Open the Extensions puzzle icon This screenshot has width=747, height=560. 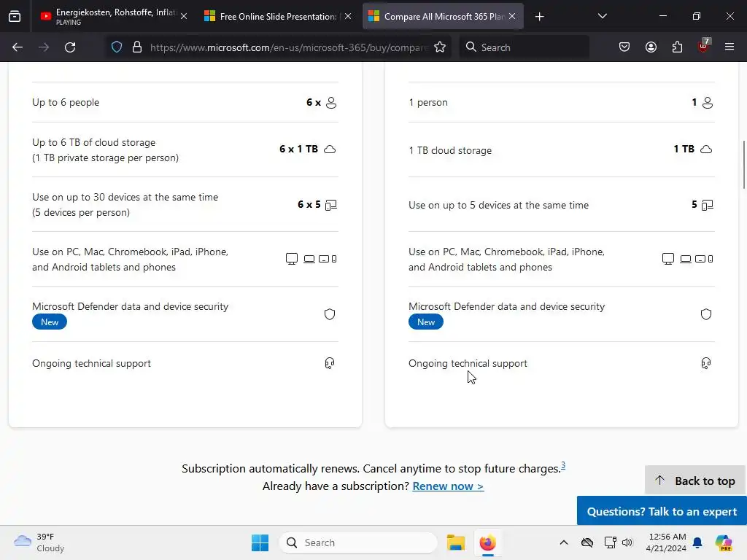pos(677,47)
